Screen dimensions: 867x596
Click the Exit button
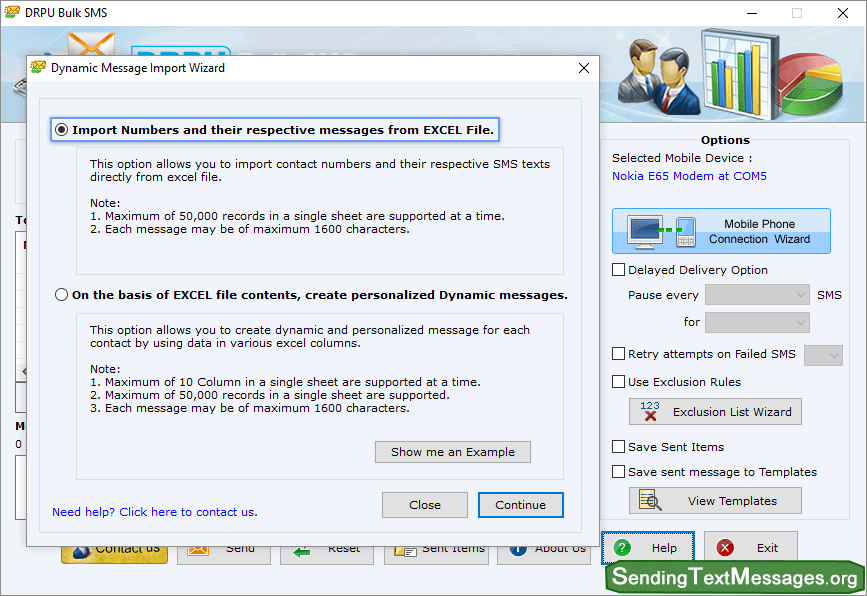(750, 547)
